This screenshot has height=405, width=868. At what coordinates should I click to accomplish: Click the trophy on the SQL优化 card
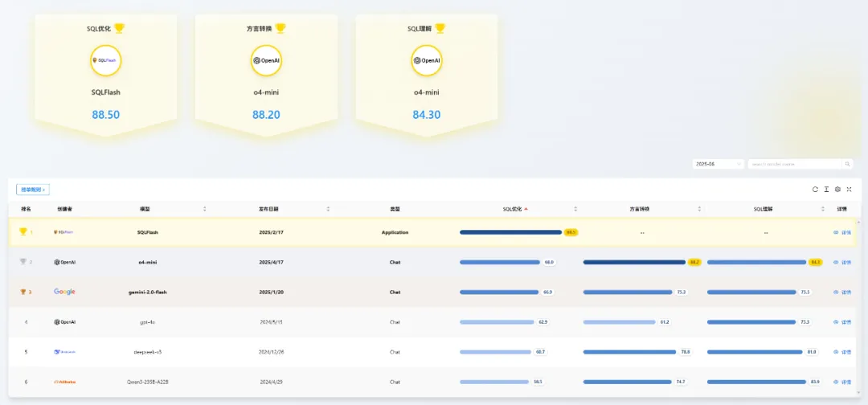pyautogui.click(x=119, y=28)
